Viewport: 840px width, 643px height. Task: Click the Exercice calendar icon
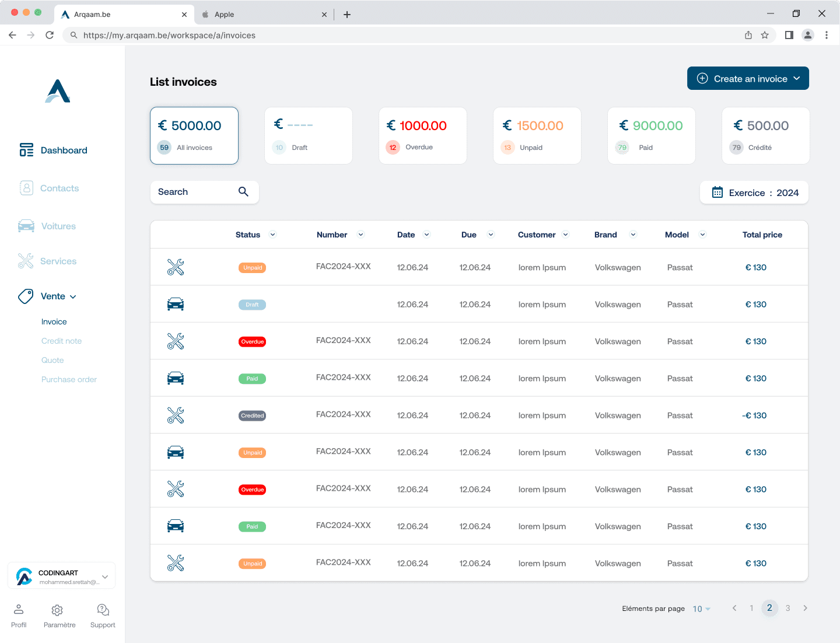point(717,192)
